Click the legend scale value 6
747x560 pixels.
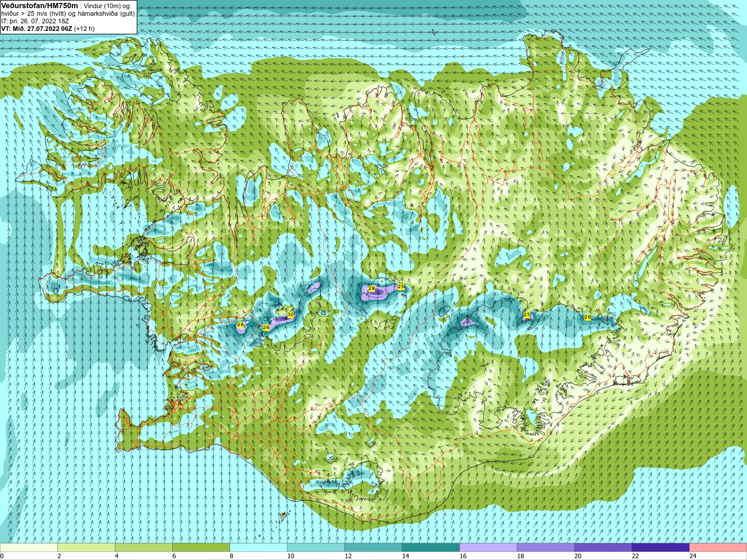tap(174, 556)
